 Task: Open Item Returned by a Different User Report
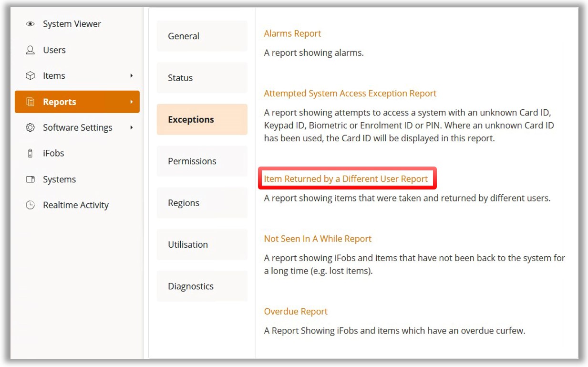tap(346, 179)
